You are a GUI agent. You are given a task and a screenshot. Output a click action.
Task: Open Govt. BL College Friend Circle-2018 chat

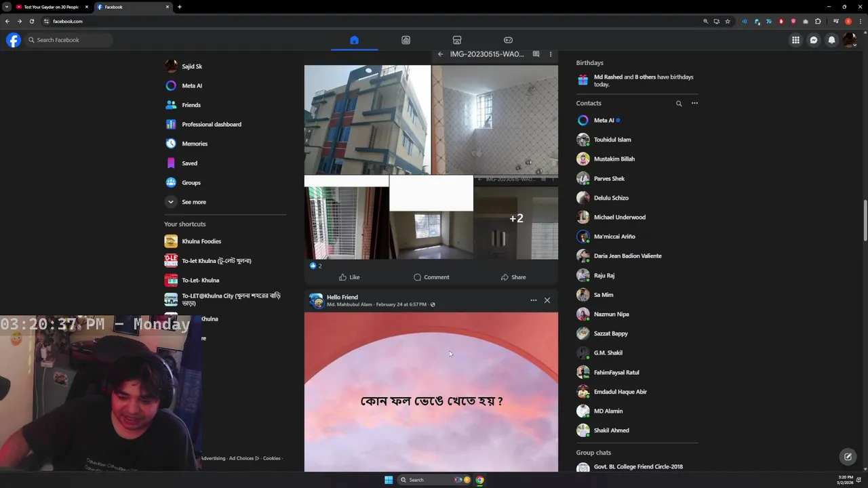(637, 467)
